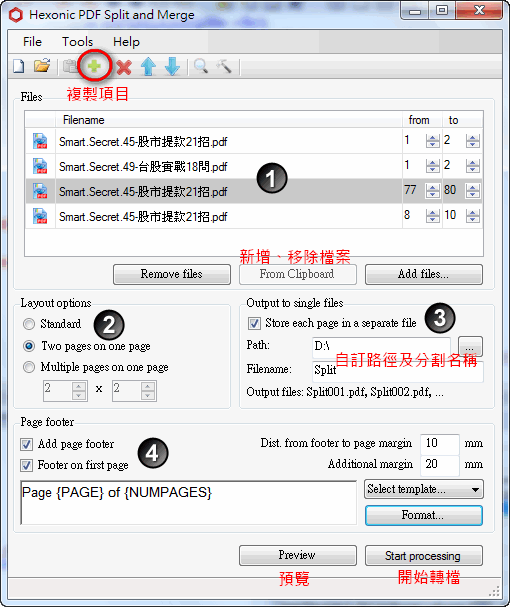510x607 pixels.
Task: Open the Tools menu
Action: tap(77, 41)
